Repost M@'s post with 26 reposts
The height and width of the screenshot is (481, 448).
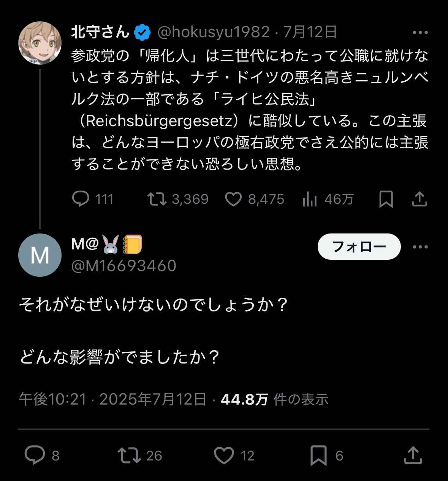pos(129,455)
